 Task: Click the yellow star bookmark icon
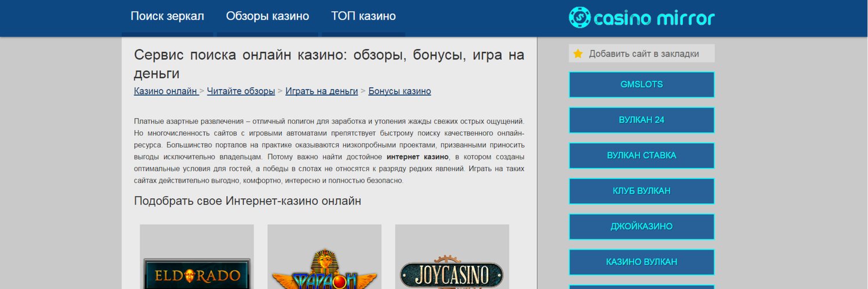click(x=578, y=54)
